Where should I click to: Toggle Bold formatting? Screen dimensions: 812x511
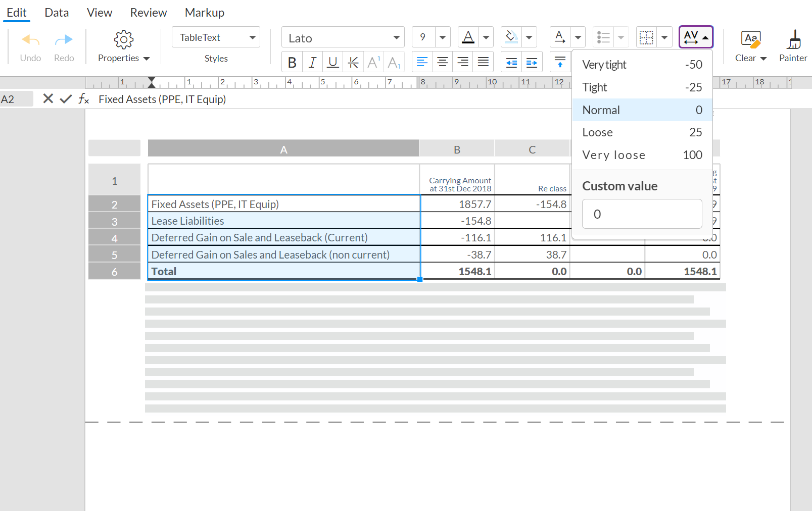[x=292, y=63]
